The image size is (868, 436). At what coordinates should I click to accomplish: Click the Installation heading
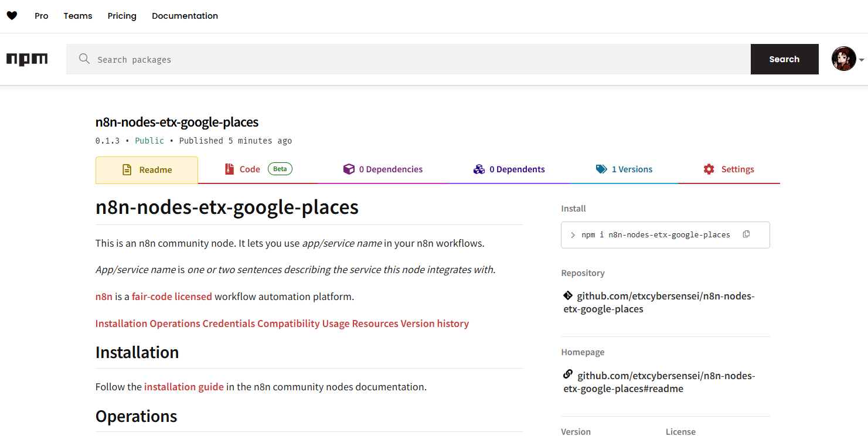[x=137, y=352]
